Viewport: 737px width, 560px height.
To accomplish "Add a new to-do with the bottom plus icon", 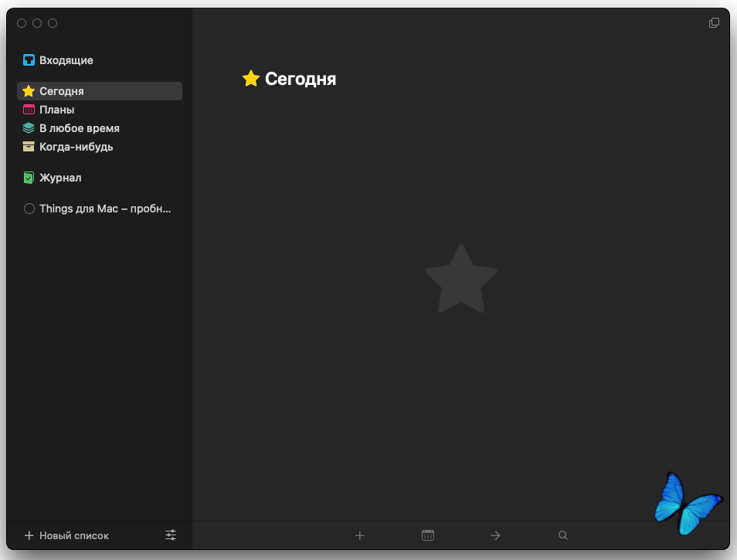I will (359, 535).
